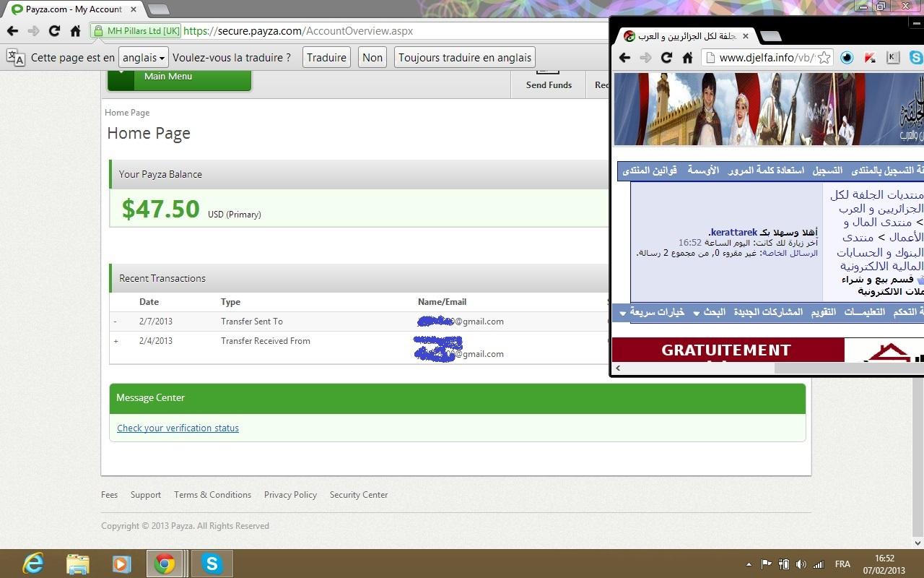Open Skype from the taskbar
Screen dimensions: 924x578
(x=212, y=564)
